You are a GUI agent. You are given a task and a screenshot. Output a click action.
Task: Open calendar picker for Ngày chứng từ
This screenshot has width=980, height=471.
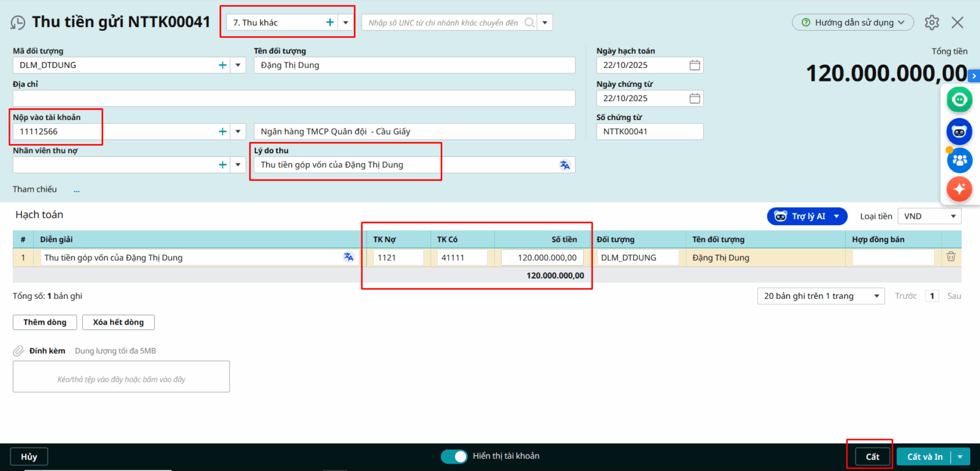695,98
